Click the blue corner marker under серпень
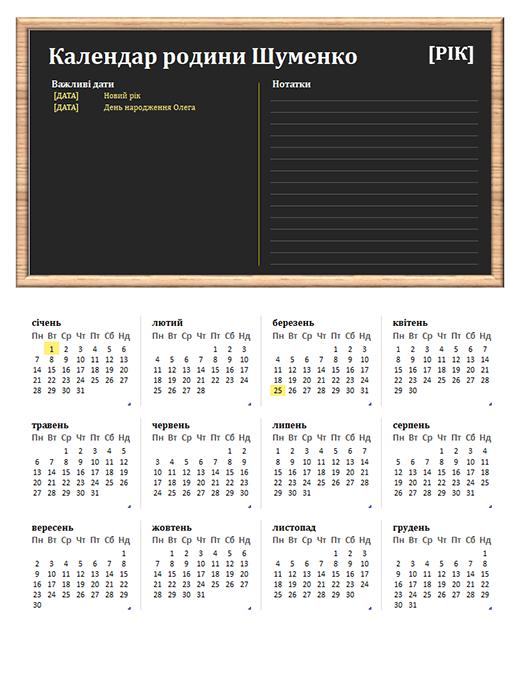The image size is (520, 675). coord(490,507)
